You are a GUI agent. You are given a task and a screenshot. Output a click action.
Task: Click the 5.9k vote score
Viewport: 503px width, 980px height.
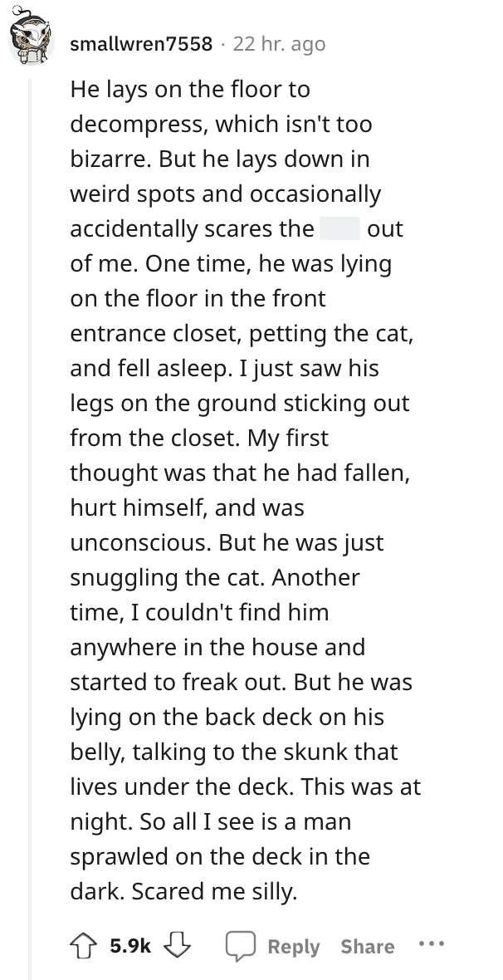[x=130, y=946]
